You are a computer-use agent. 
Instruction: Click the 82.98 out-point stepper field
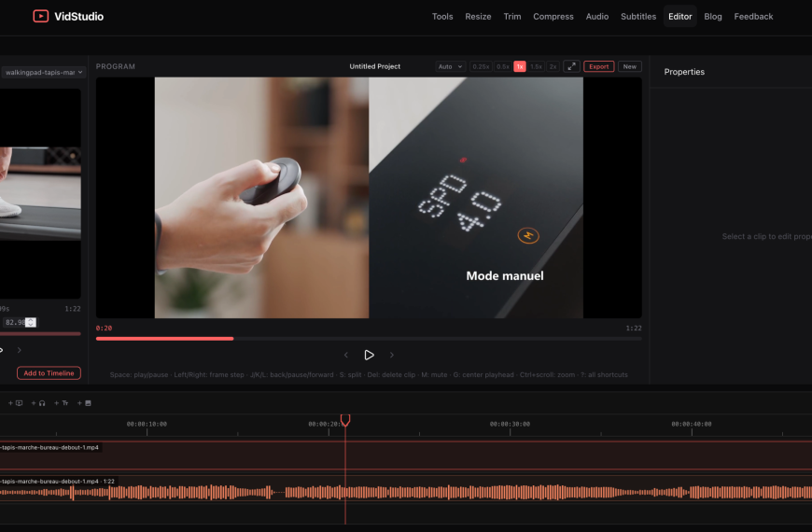20,322
